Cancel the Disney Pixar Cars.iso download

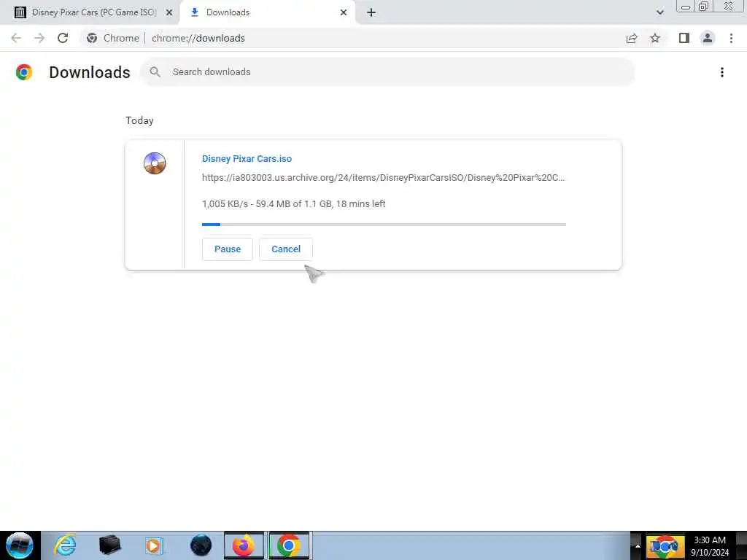click(x=286, y=249)
